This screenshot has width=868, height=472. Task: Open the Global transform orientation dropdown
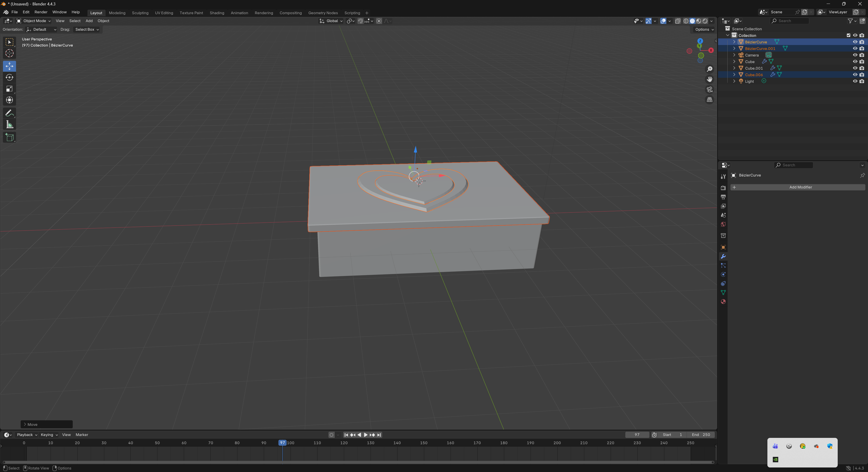[x=331, y=21]
